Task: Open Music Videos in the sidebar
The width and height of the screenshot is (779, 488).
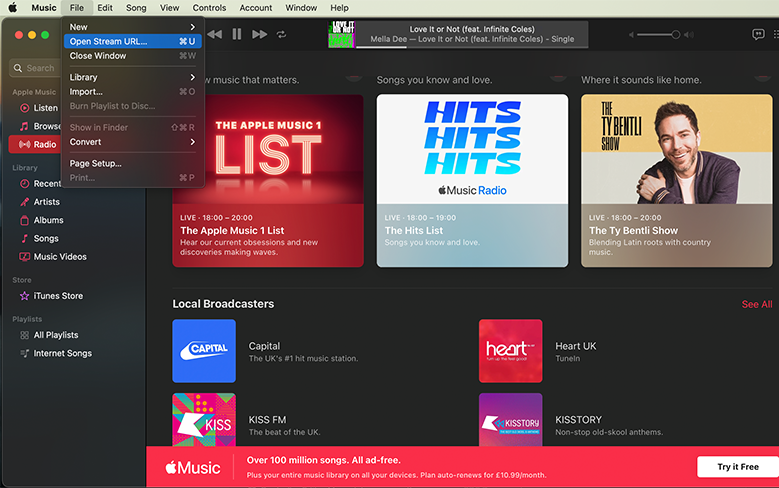Action: (x=60, y=257)
